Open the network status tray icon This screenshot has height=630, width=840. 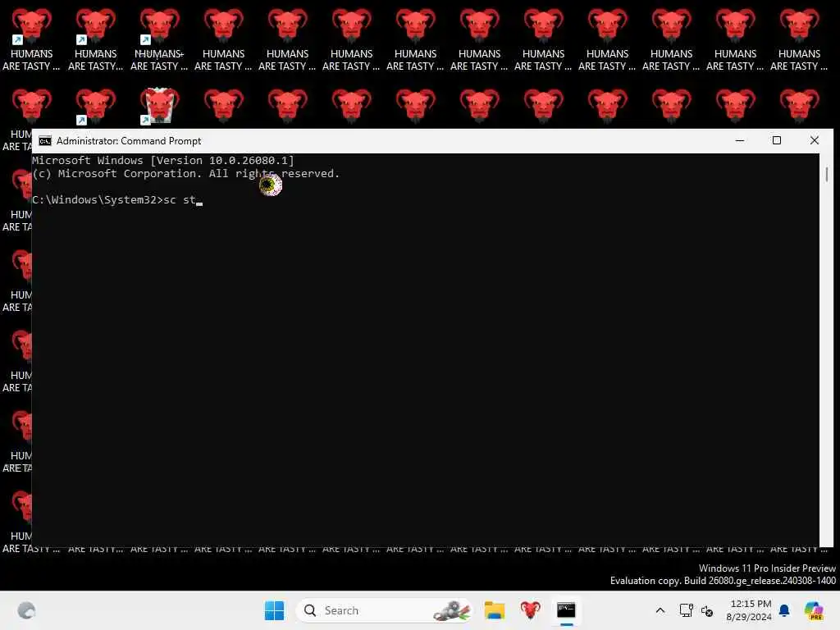click(687, 610)
